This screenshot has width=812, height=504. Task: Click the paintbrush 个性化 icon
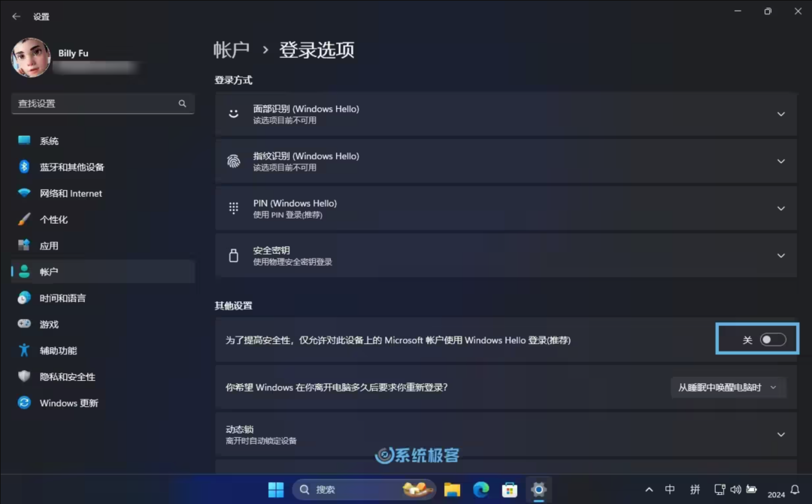tap(24, 219)
